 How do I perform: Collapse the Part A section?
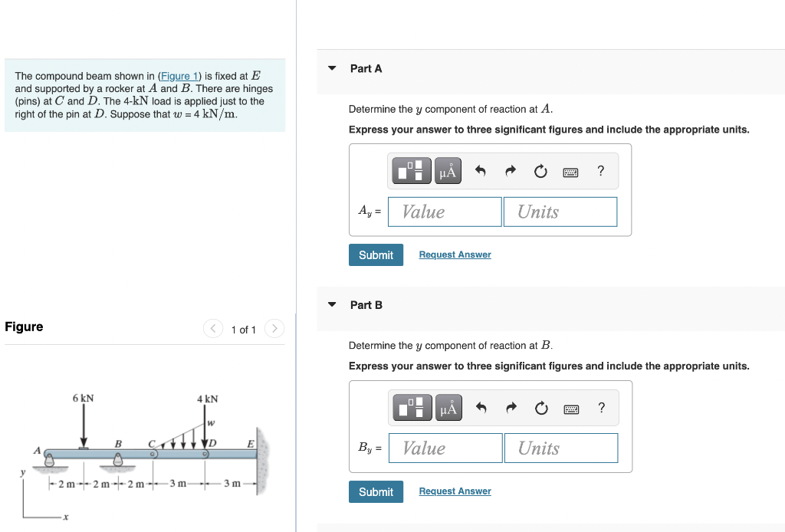click(331, 67)
